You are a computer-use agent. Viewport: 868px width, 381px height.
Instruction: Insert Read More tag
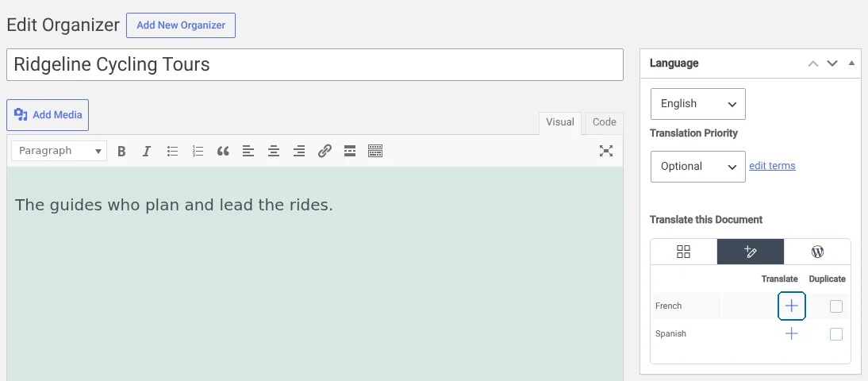point(350,151)
